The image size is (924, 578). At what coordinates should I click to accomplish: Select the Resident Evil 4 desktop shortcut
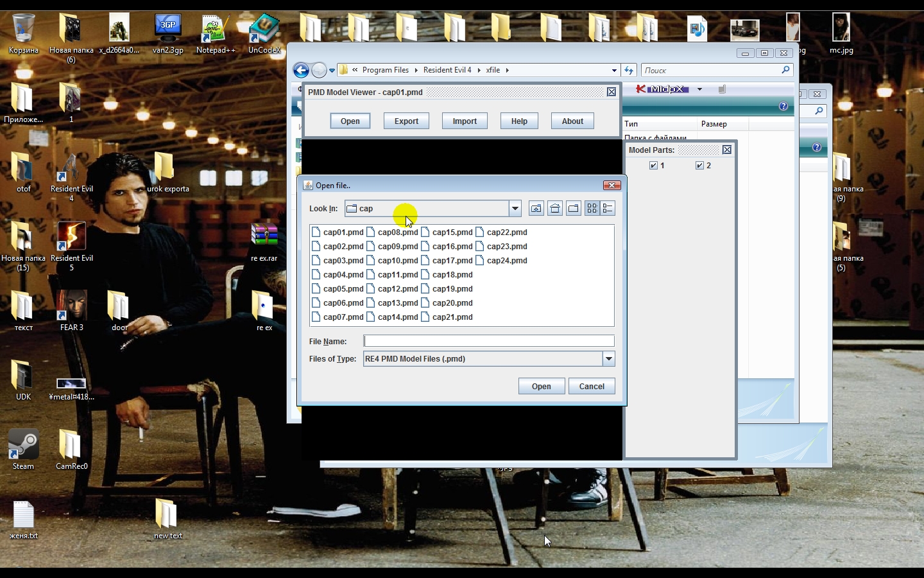71,177
